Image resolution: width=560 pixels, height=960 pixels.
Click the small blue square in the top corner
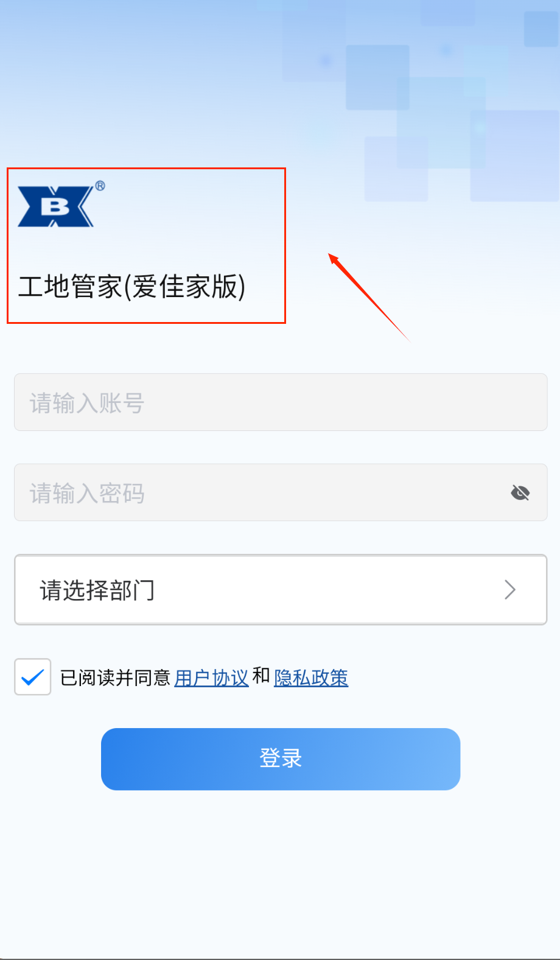tap(541, 29)
